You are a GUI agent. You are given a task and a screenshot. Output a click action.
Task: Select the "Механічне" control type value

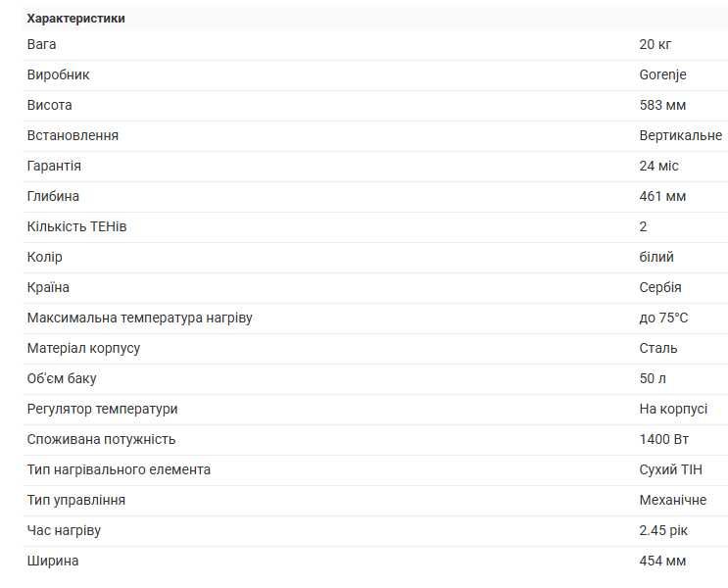tap(672, 500)
